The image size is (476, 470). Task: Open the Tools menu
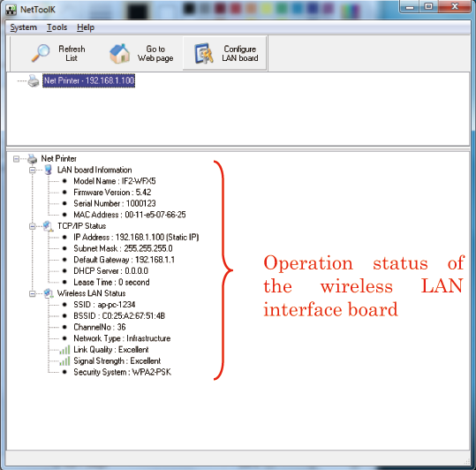pyautogui.click(x=57, y=27)
